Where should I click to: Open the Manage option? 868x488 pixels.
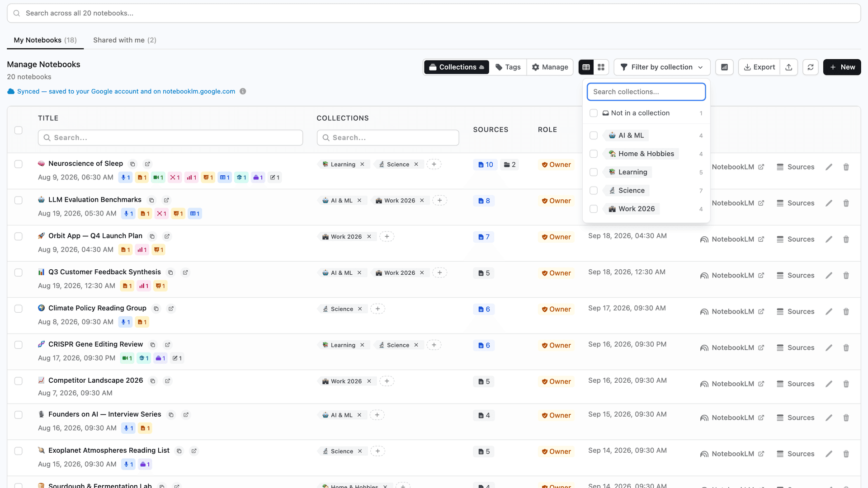[x=550, y=67]
